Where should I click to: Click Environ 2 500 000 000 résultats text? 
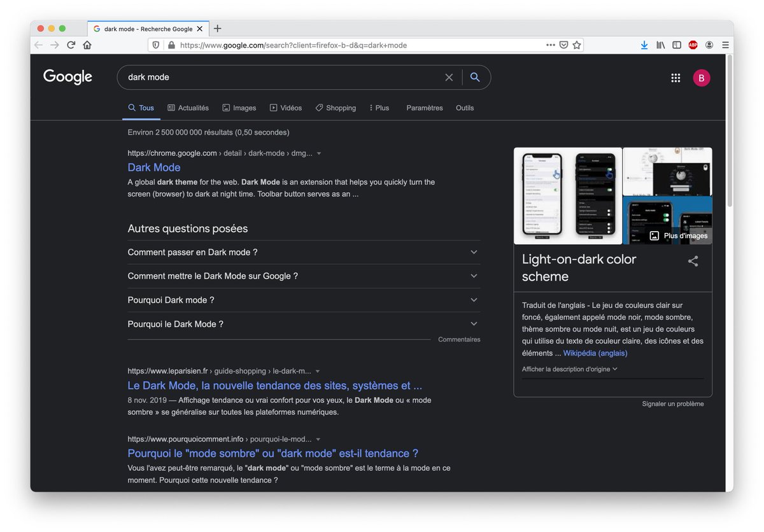pos(208,132)
